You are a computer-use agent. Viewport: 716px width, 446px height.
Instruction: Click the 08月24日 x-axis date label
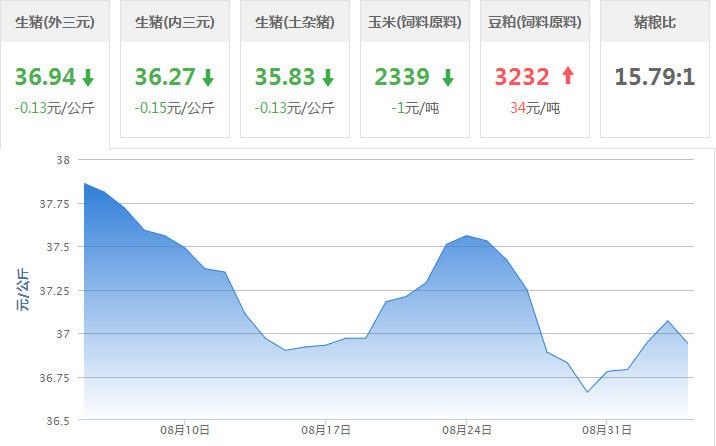coord(467,430)
